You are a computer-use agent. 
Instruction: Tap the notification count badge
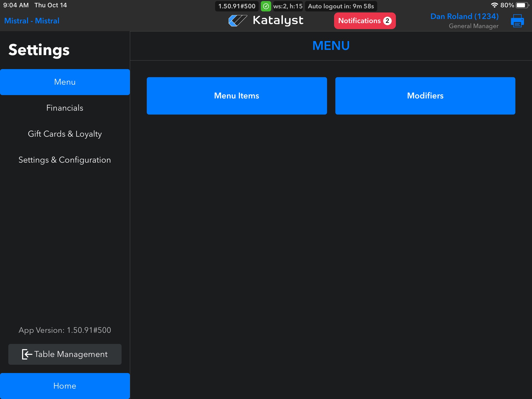tap(387, 21)
